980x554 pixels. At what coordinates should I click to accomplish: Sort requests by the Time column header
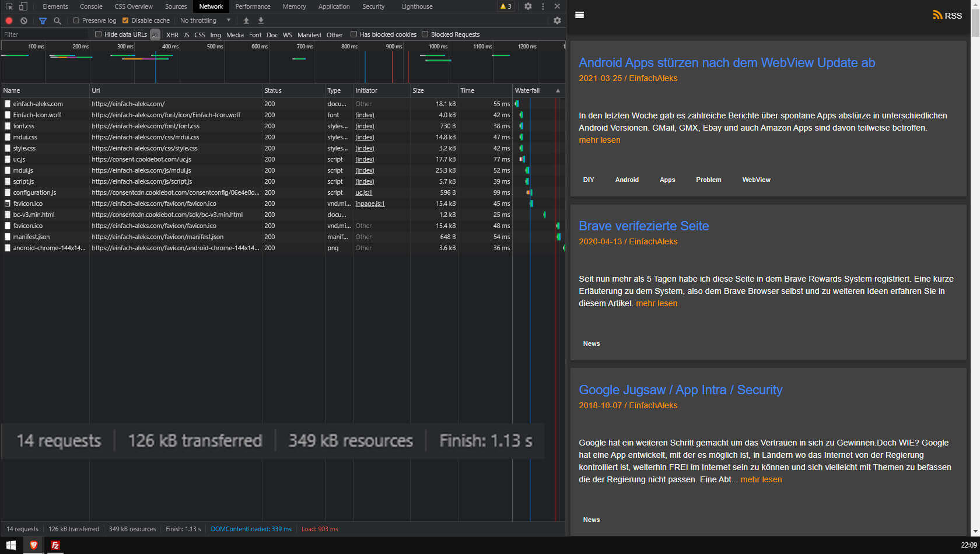485,90
